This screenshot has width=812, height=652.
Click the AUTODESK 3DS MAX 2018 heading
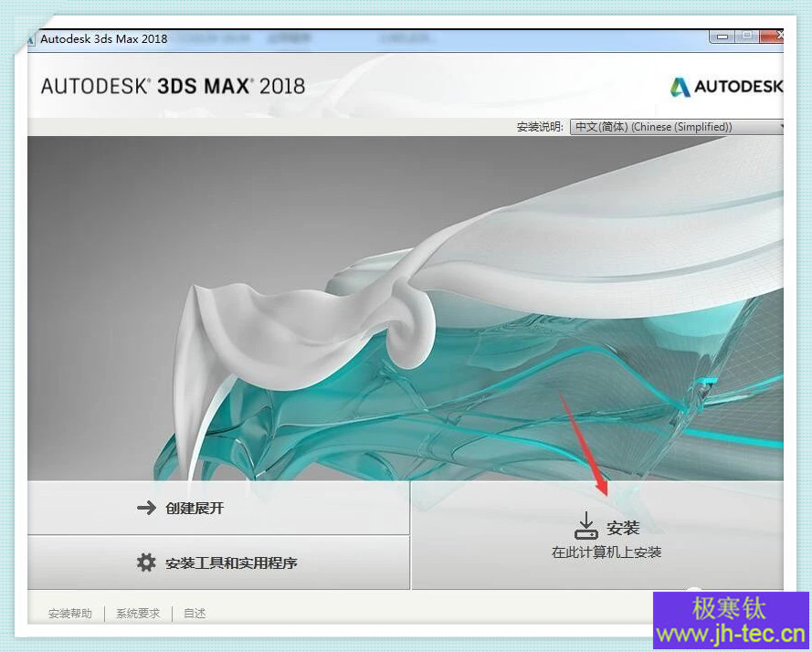pyautogui.click(x=173, y=87)
